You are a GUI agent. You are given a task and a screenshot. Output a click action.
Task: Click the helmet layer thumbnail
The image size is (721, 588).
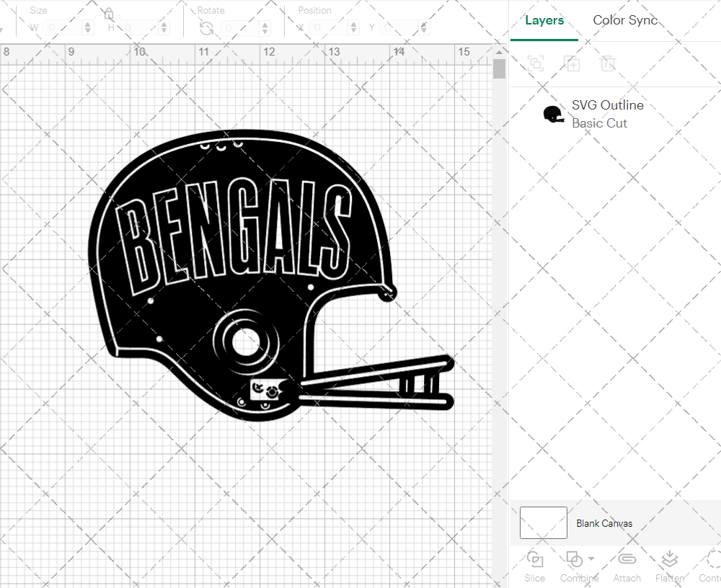pos(553,114)
